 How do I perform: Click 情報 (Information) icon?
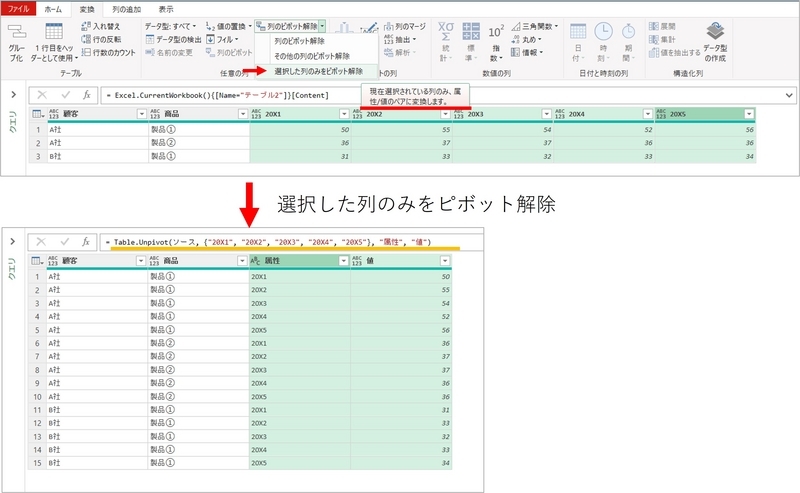click(516, 52)
